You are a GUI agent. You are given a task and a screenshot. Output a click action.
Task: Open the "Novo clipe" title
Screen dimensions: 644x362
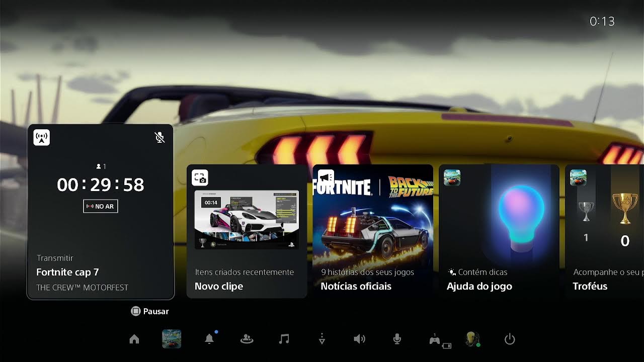pos(219,287)
